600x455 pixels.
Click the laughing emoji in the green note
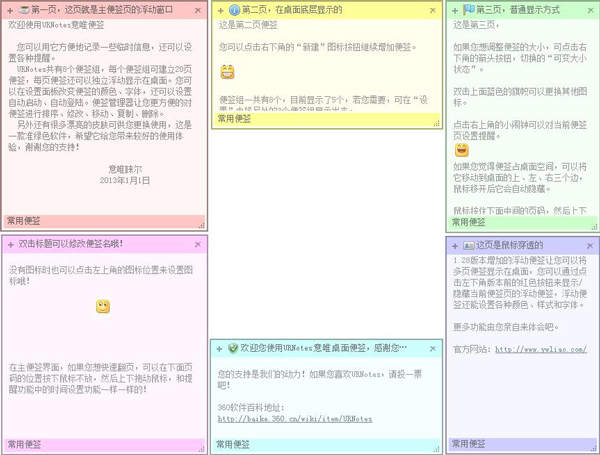point(461,150)
